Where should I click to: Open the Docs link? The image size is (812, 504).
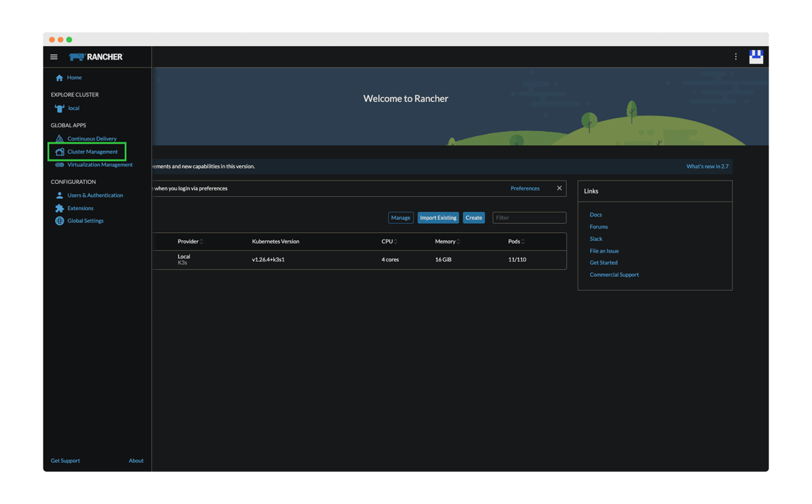point(595,215)
